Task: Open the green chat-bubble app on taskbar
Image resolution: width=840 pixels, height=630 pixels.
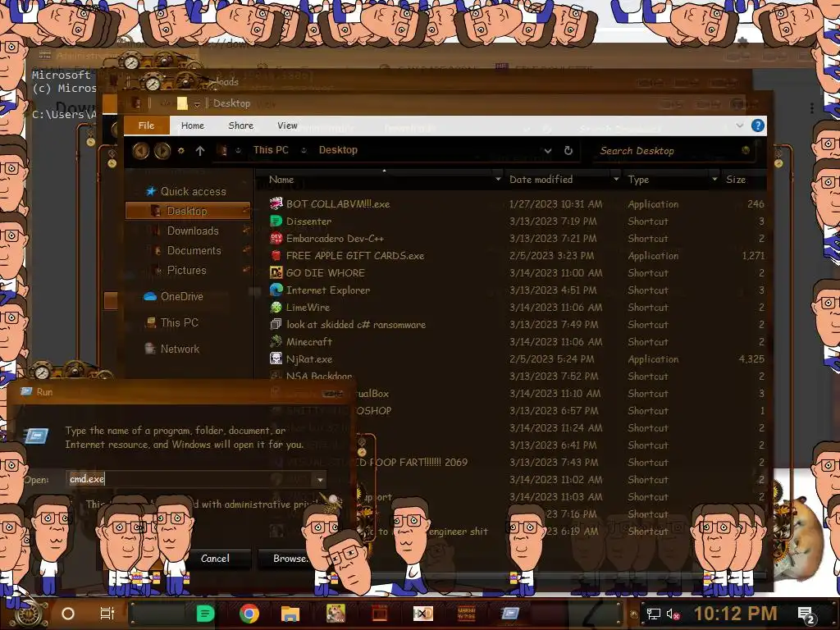Action: tap(205, 614)
